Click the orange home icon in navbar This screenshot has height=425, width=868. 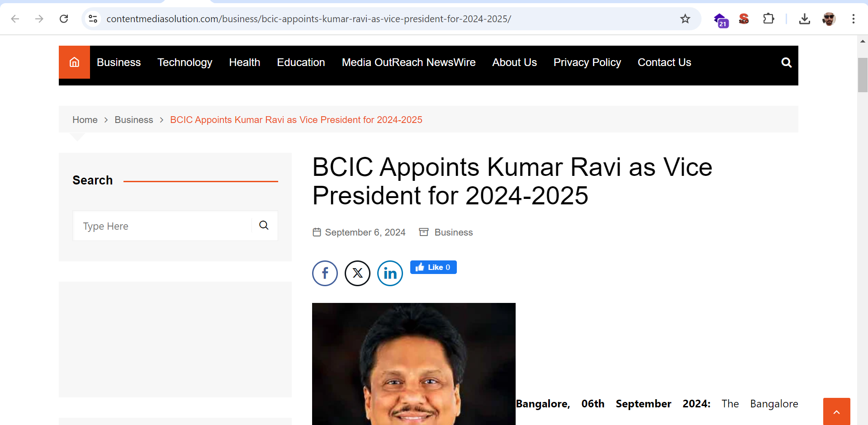tap(74, 62)
